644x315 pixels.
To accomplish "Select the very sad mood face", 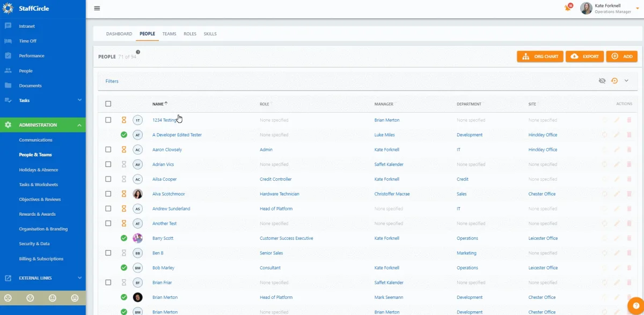I will (8, 298).
